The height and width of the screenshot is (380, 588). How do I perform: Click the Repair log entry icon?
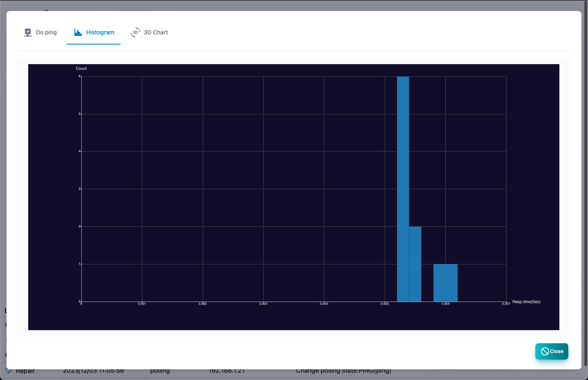pos(9,371)
